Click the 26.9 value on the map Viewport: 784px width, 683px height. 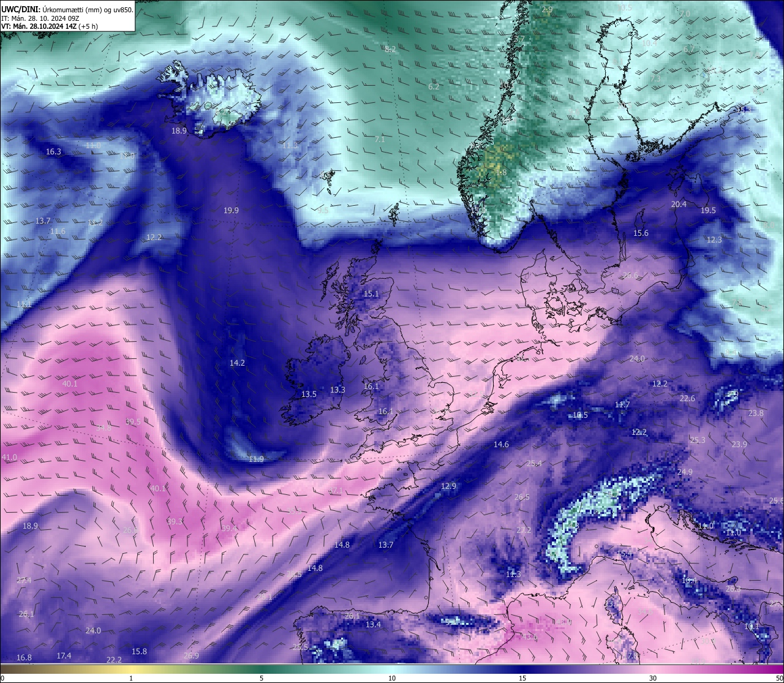click(191, 655)
